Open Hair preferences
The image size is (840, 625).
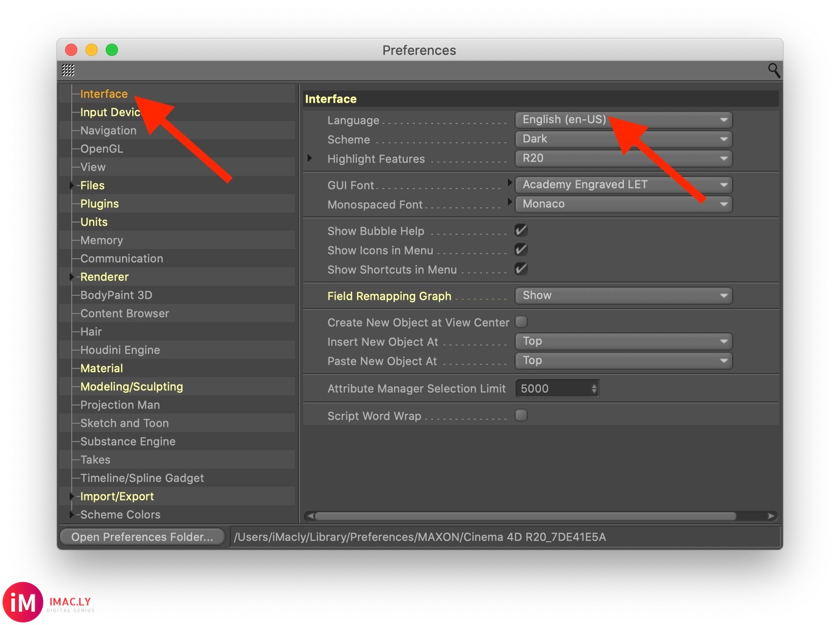coord(91,332)
